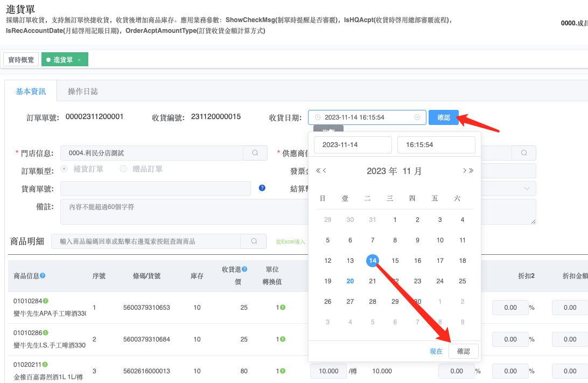Viewport: 588px width, 383px height.
Task: Open 操作日誌 tab
Action: [83, 91]
